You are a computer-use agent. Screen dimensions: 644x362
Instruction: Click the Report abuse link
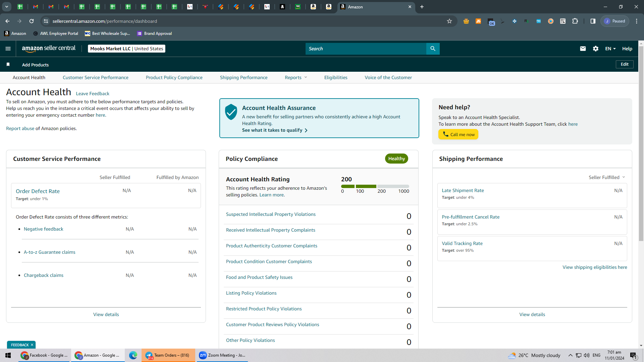(20, 128)
